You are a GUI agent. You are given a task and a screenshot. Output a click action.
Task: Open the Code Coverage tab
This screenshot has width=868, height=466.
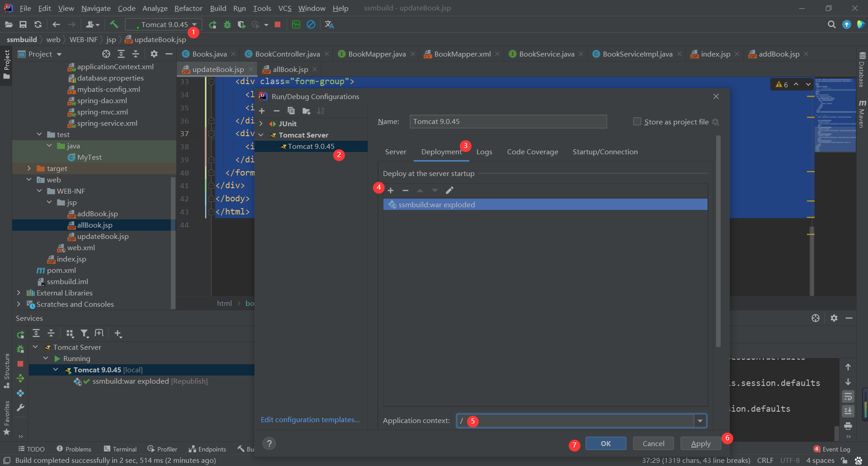coord(533,152)
